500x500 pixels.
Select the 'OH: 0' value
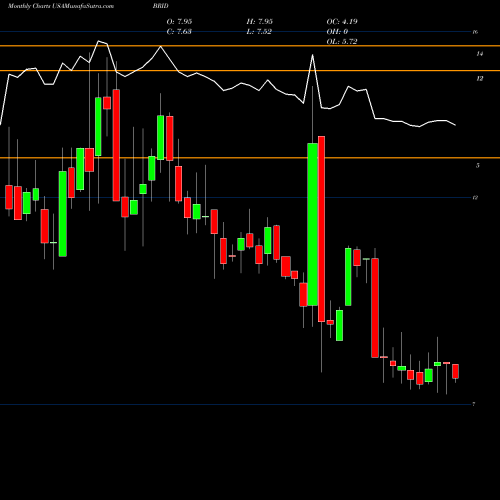tap(337, 32)
